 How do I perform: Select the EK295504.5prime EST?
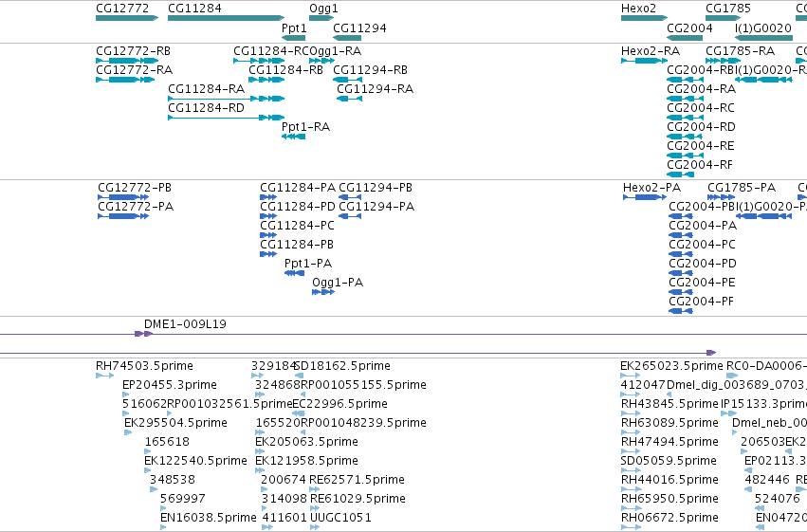click(128, 433)
